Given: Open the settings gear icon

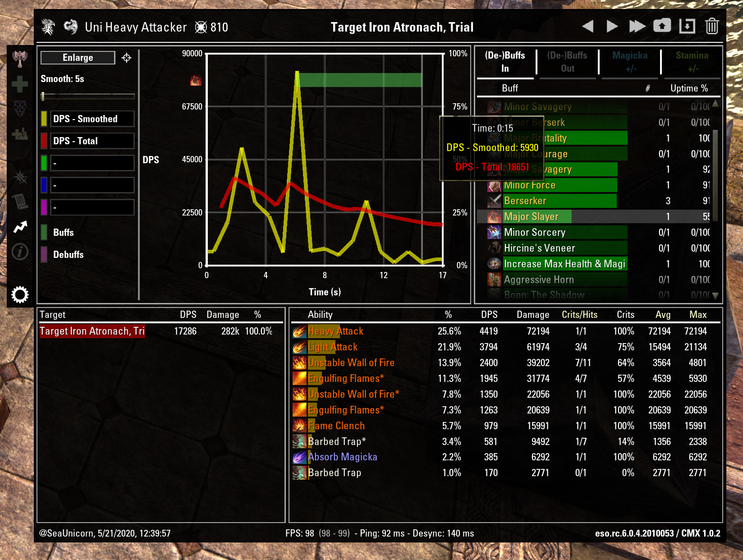Looking at the screenshot, I should [20, 295].
